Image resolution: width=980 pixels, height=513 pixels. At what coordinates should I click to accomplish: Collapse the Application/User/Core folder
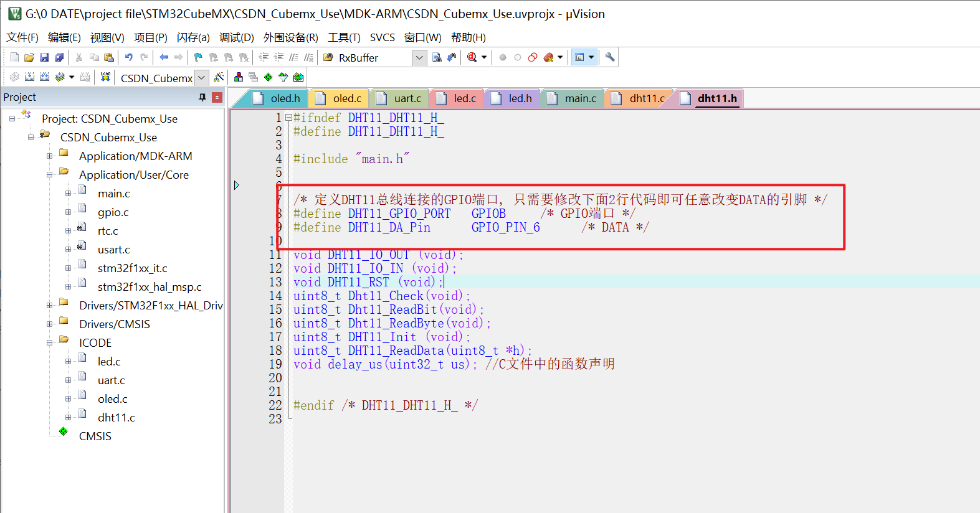pos(49,175)
